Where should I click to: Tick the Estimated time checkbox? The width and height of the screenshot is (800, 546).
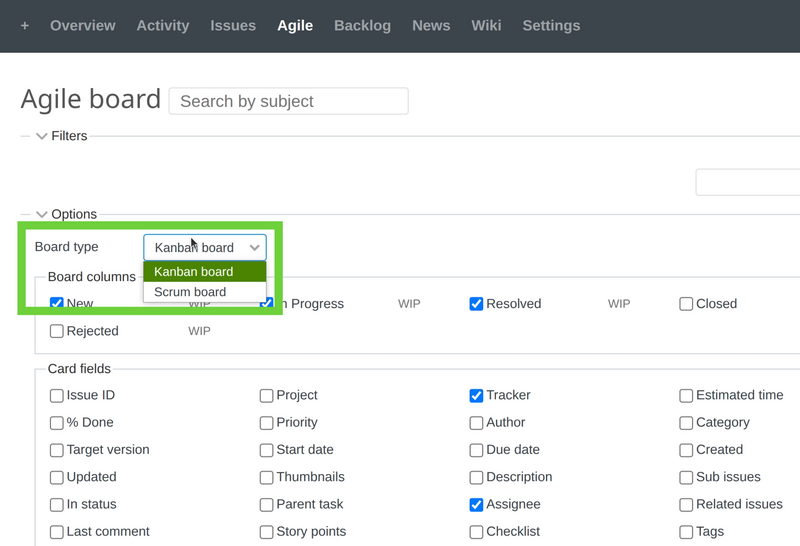[686, 396]
